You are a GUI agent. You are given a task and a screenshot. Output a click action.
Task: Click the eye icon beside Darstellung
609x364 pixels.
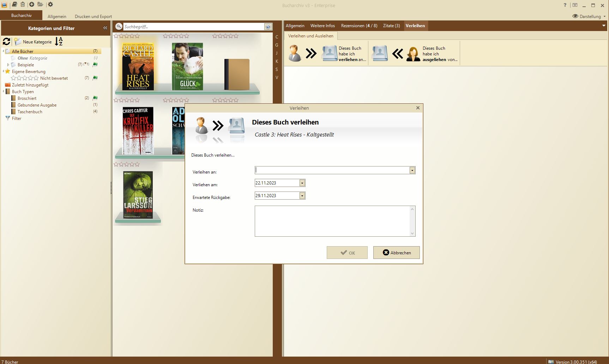(x=575, y=16)
